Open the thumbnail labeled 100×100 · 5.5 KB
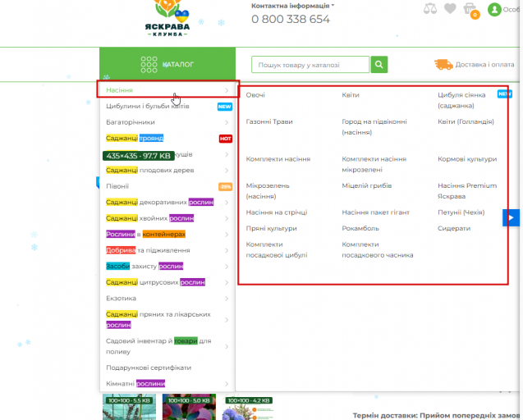 click(x=129, y=407)
